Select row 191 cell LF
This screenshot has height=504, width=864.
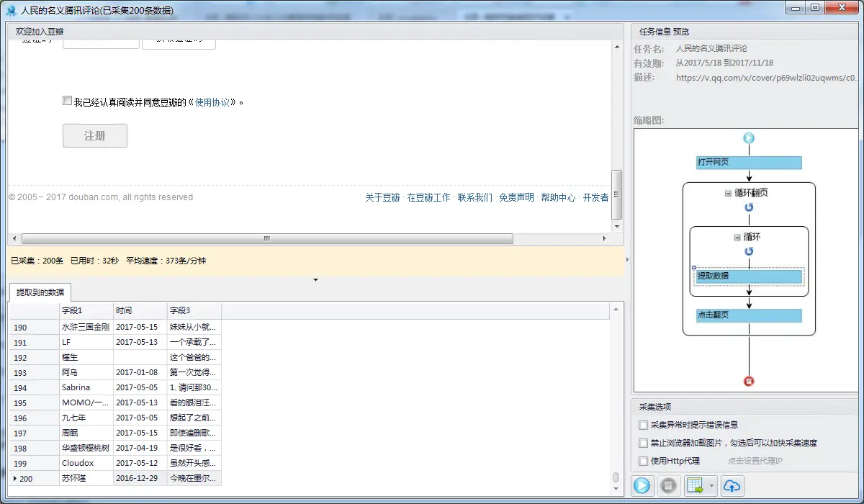86,342
